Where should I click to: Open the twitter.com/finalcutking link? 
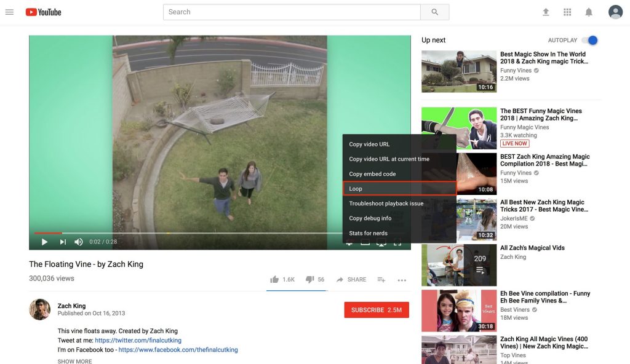point(138,340)
